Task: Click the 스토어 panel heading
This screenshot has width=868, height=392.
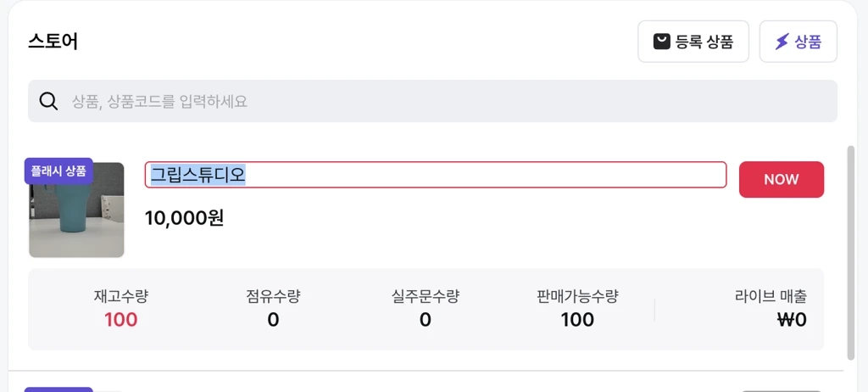Action: [53, 41]
